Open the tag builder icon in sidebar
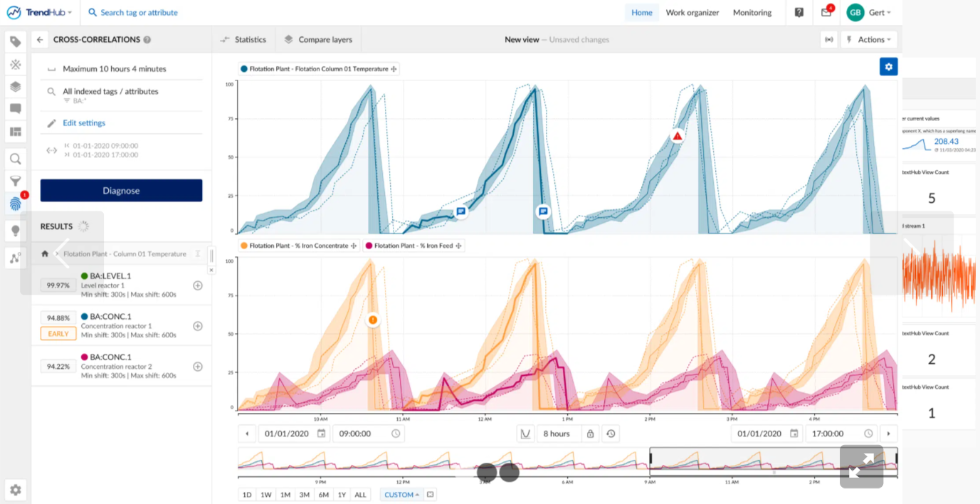 [15, 41]
